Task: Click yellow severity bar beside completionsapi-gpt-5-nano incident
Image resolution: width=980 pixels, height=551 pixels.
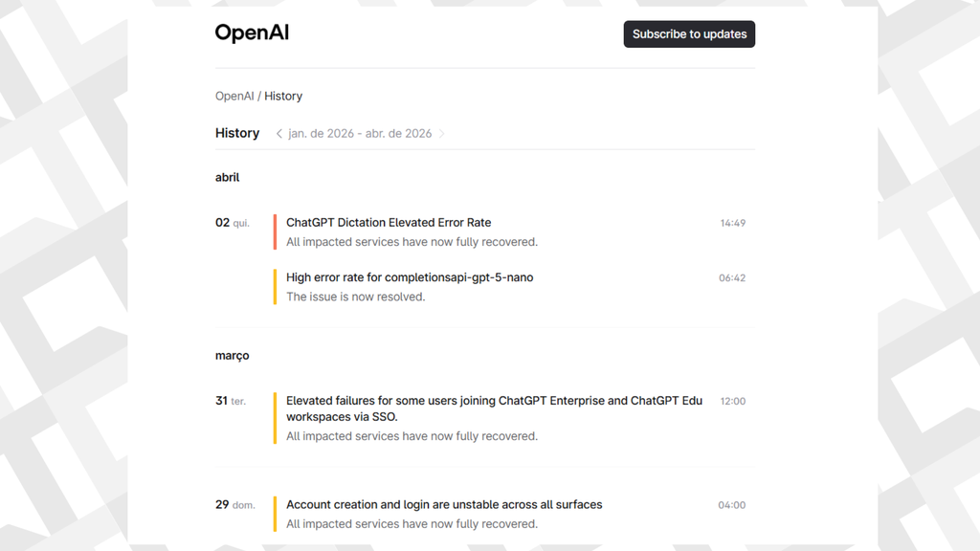Action: pyautogui.click(x=275, y=287)
